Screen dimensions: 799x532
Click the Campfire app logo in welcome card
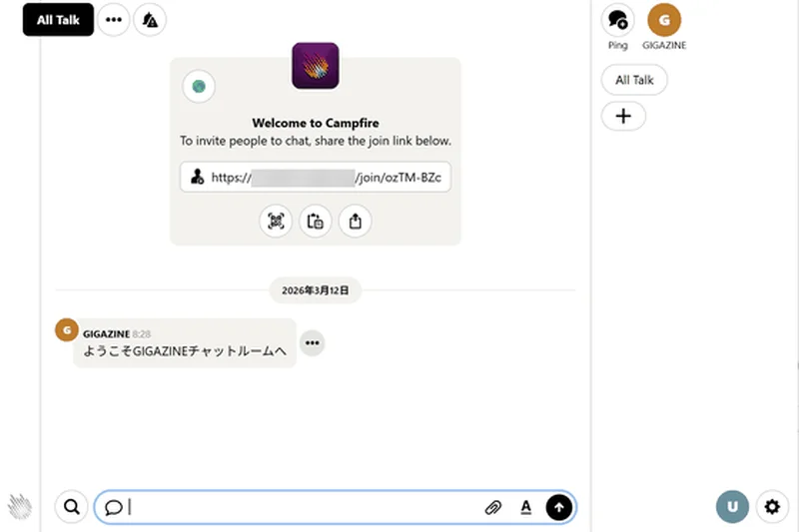315,65
